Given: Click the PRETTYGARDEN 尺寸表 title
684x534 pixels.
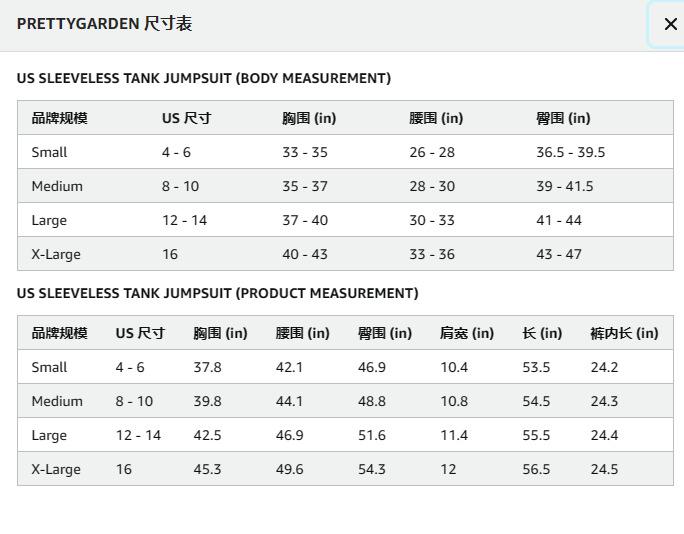Looking at the screenshot, I should tap(104, 24).
